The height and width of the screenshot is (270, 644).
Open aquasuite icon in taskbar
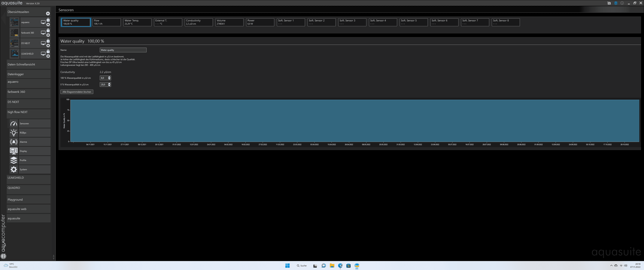pos(357,266)
